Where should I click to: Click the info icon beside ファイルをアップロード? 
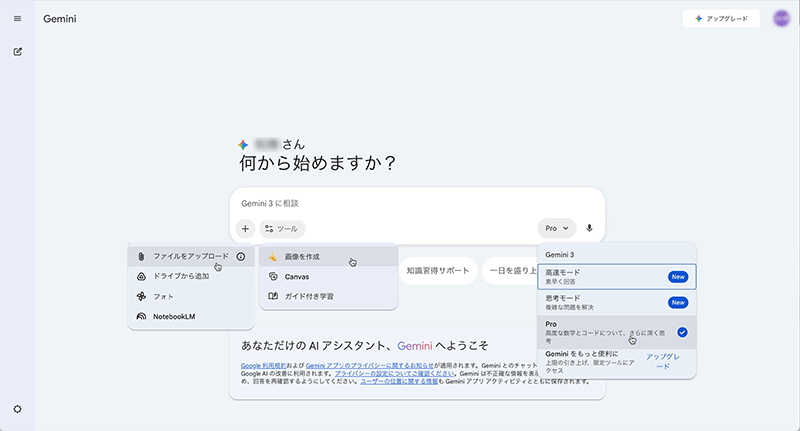point(240,256)
